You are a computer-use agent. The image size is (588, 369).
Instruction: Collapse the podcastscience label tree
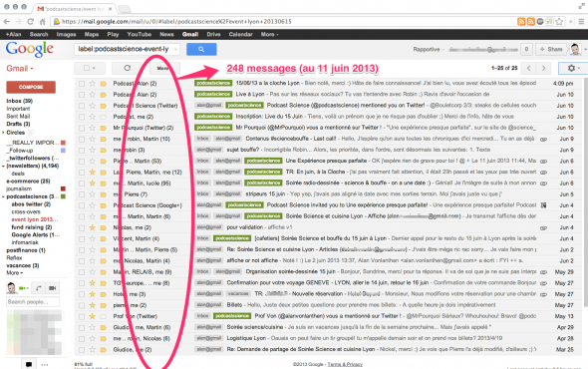[x=3, y=196]
